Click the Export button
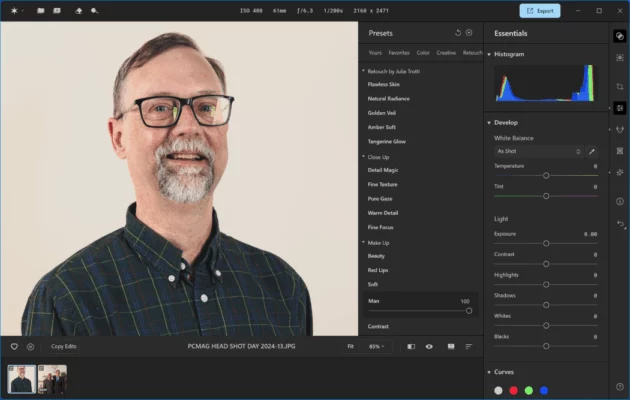The image size is (630, 400). (x=540, y=11)
